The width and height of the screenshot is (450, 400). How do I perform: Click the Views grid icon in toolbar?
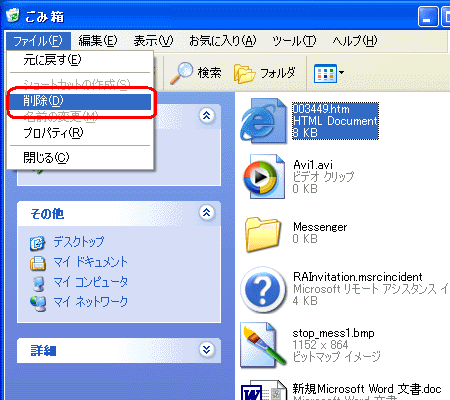point(325,73)
